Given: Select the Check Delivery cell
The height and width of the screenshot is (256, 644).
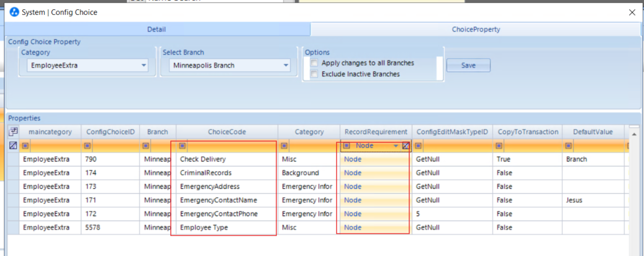Looking at the screenshot, I should tap(227, 159).
